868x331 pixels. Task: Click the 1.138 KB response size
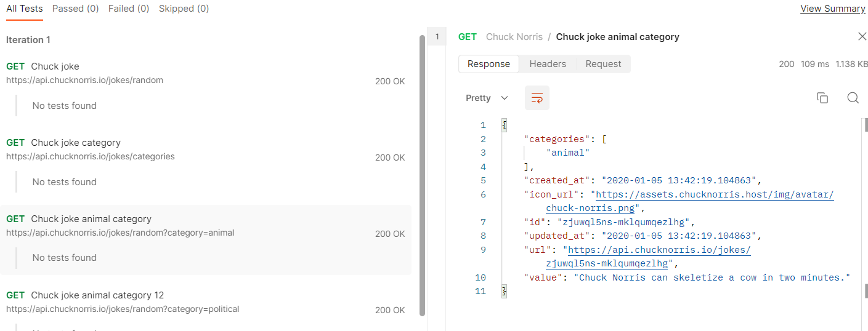pyautogui.click(x=851, y=64)
